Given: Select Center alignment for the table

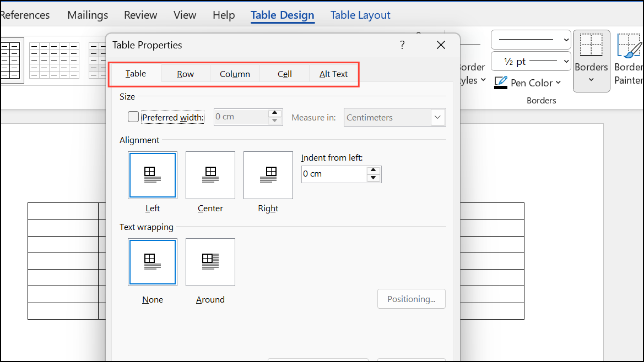Looking at the screenshot, I should click(210, 175).
